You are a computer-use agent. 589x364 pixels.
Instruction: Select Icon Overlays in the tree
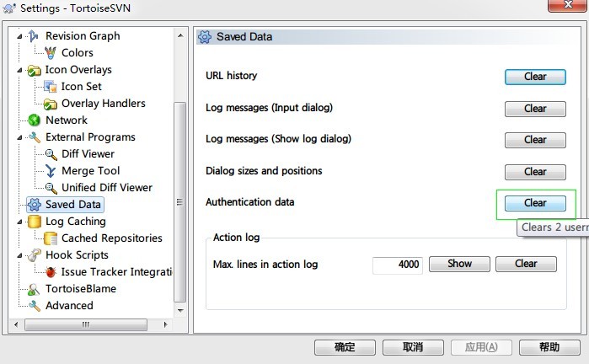[x=78, y=70]
